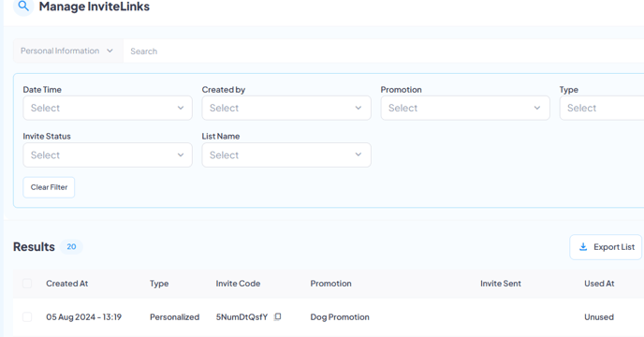644x337 pixels.
Task: Click the Promotion filter chevron arrow
Action: pyautogui.click(x=536, y=108)
